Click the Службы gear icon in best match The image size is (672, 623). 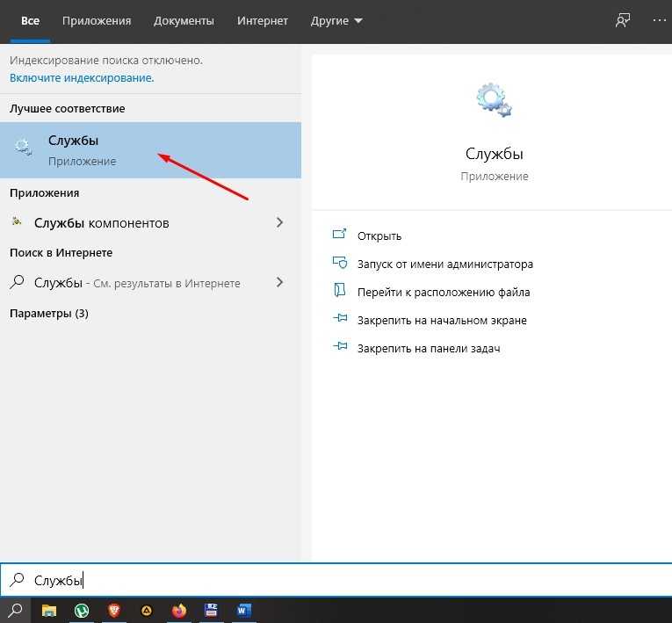point(23,147)
